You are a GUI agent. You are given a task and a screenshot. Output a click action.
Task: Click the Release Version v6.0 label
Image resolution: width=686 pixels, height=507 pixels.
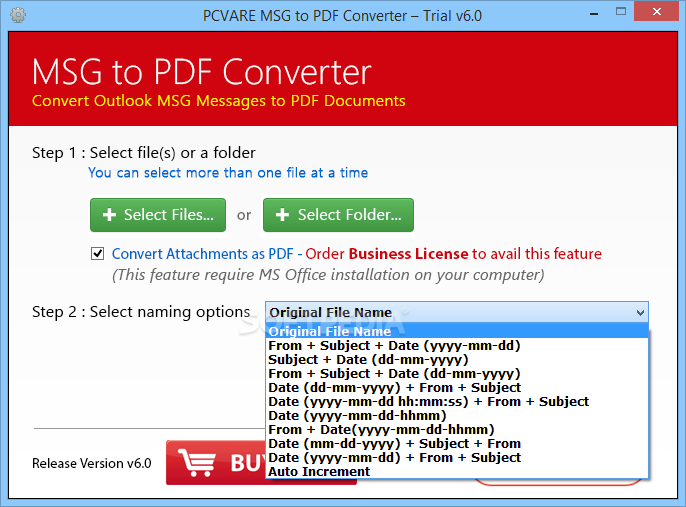click(x=91, y=463)
